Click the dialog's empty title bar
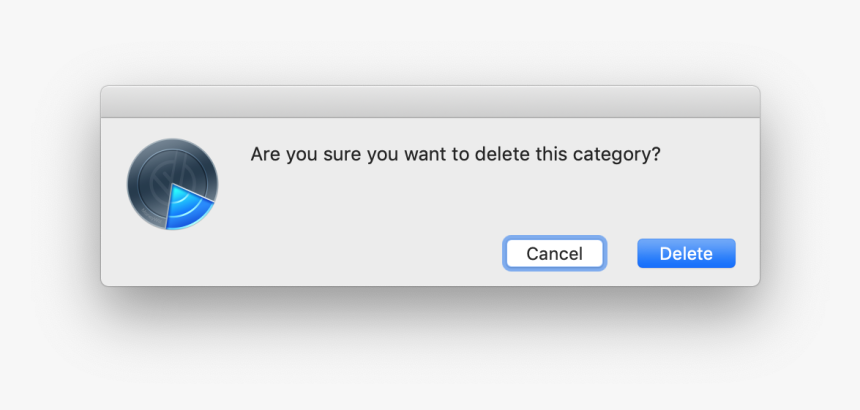 click(430, 101)
